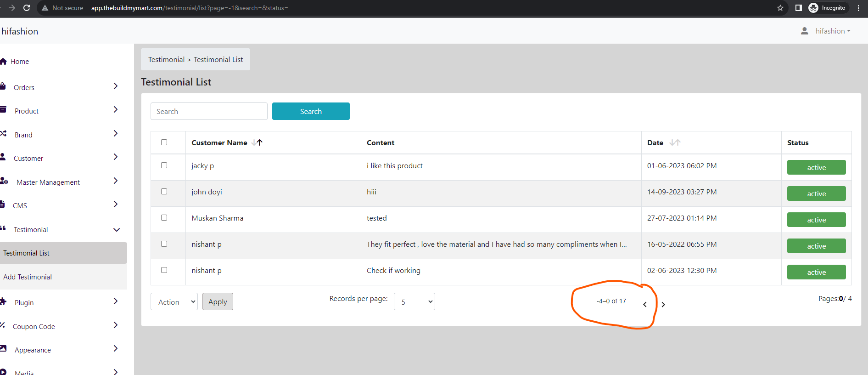This screenshot has width=868, height=375.
Task: Expand the Orders menu chevron
Action: tap(116, 86)
